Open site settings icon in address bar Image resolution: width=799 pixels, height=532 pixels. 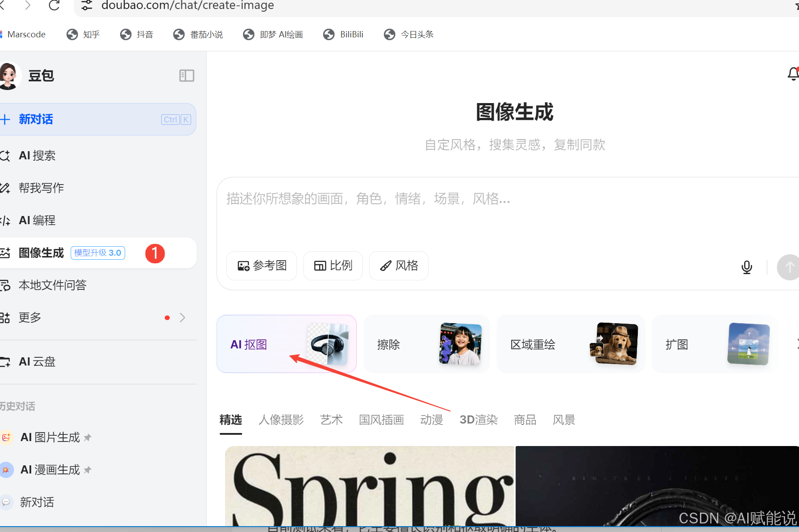(86, 6)
